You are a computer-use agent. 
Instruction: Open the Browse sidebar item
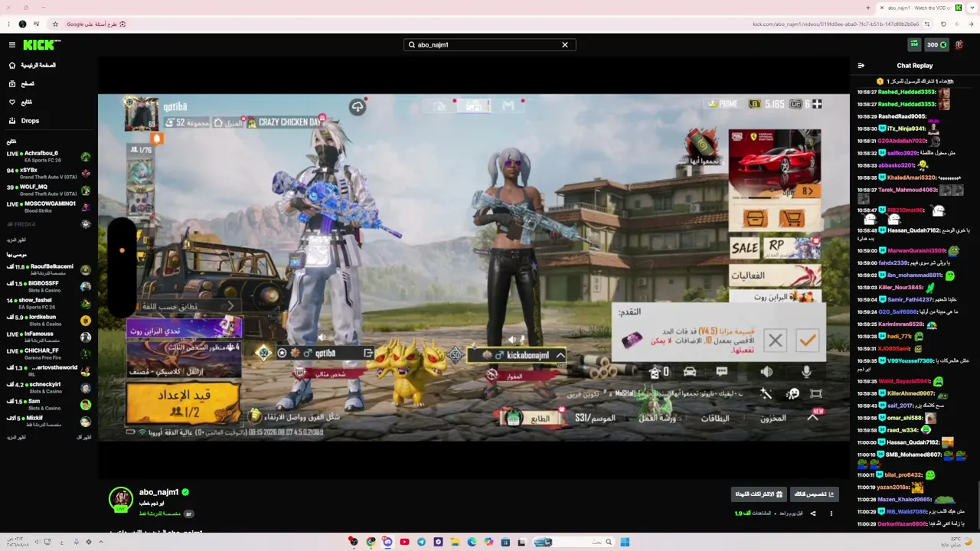[22, 84]
